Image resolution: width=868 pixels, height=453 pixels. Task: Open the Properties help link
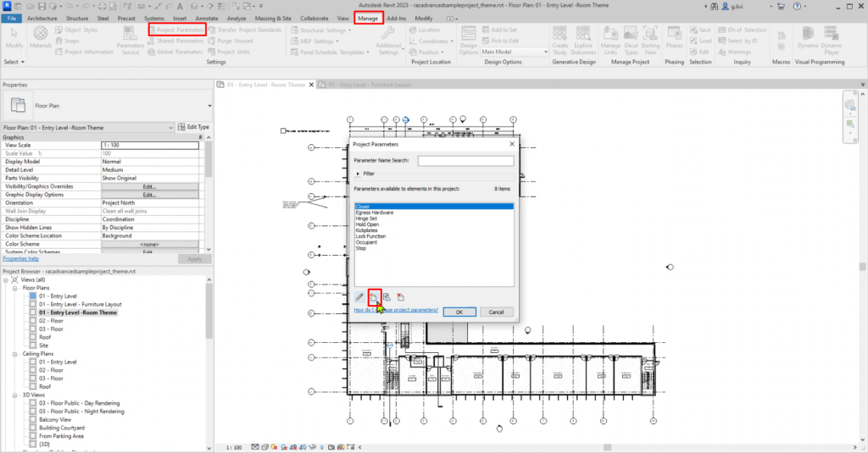20,258
